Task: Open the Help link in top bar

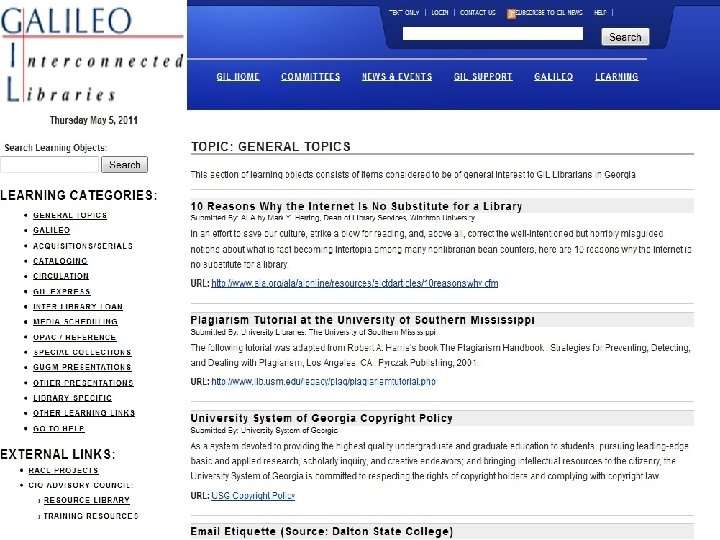Action: (x=600, y=12)
